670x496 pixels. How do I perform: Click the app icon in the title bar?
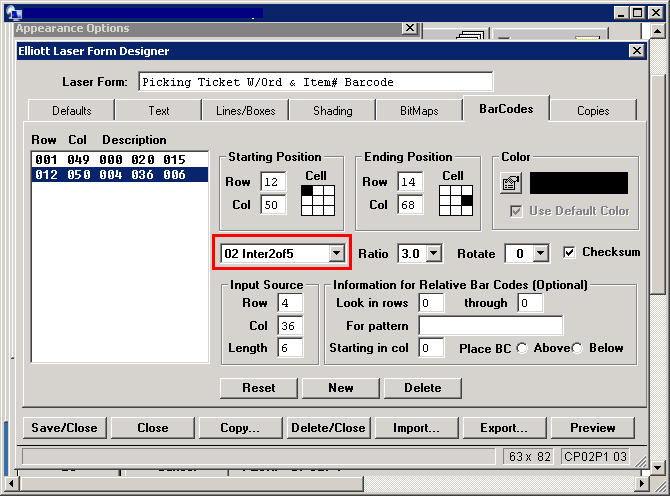14,13
